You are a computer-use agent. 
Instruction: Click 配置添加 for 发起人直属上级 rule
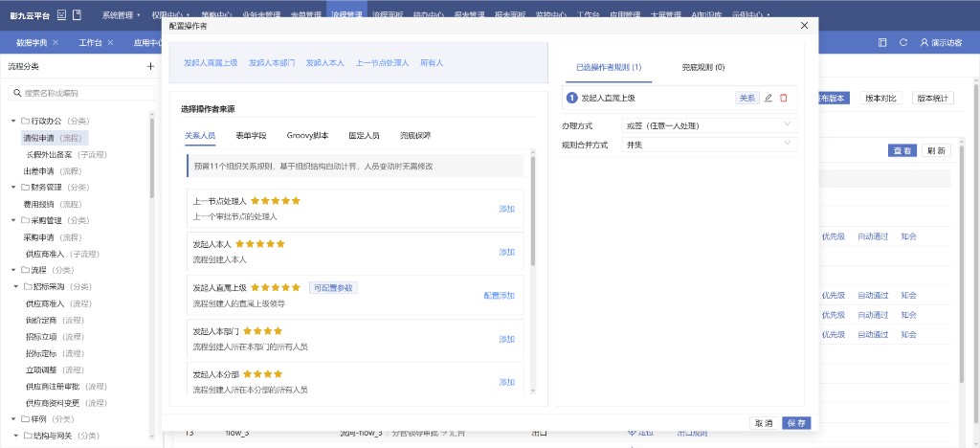[500, 296]
